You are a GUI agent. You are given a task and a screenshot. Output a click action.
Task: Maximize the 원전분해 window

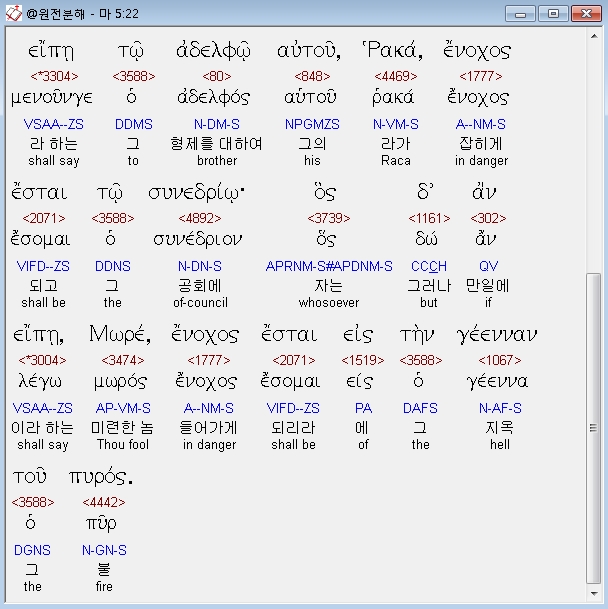553,14
